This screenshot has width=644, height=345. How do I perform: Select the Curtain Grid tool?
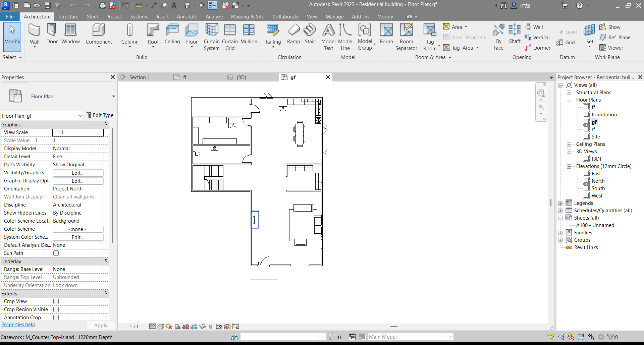(230, 37)
